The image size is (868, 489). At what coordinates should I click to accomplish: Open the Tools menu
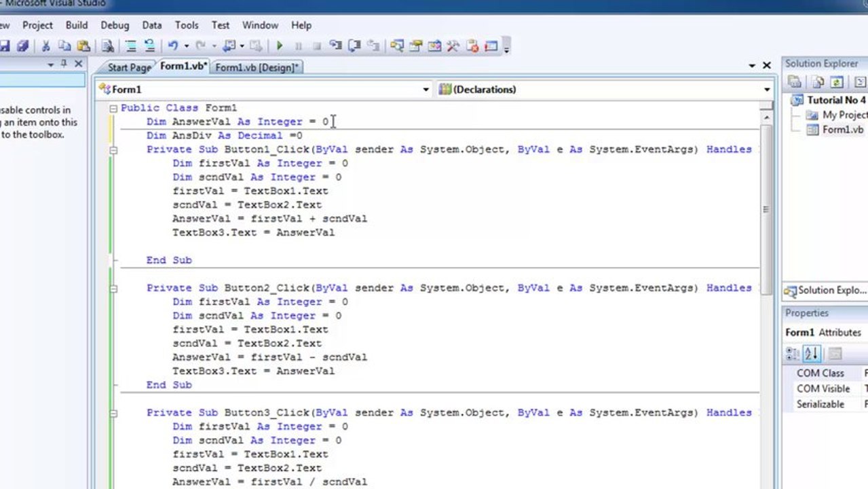[x=187, y=25]
